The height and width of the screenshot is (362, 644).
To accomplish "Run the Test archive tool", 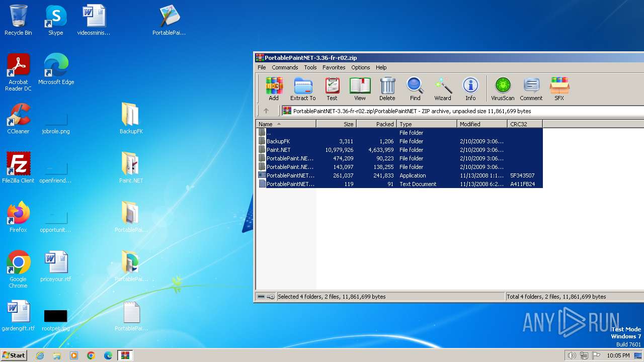I will pos(332,89).
